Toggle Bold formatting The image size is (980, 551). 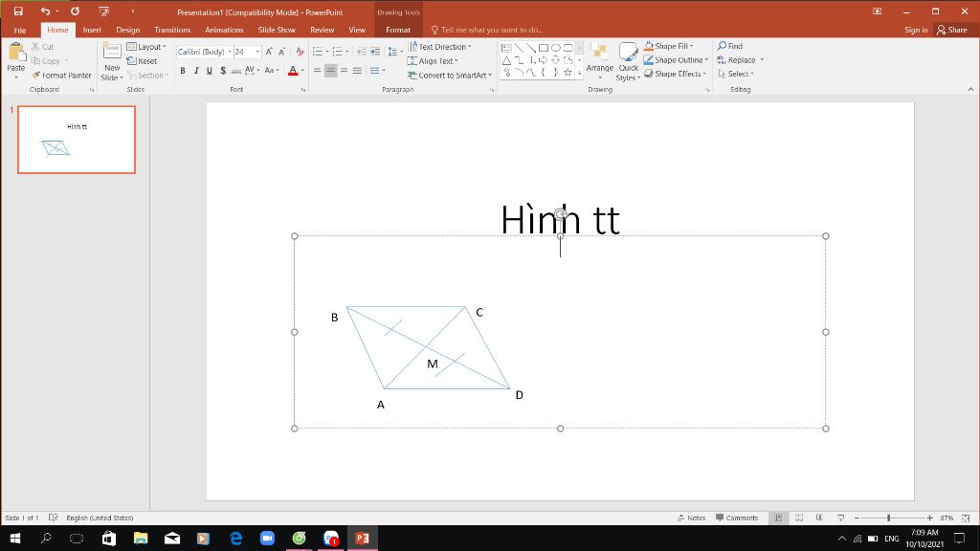coord(183,70)
